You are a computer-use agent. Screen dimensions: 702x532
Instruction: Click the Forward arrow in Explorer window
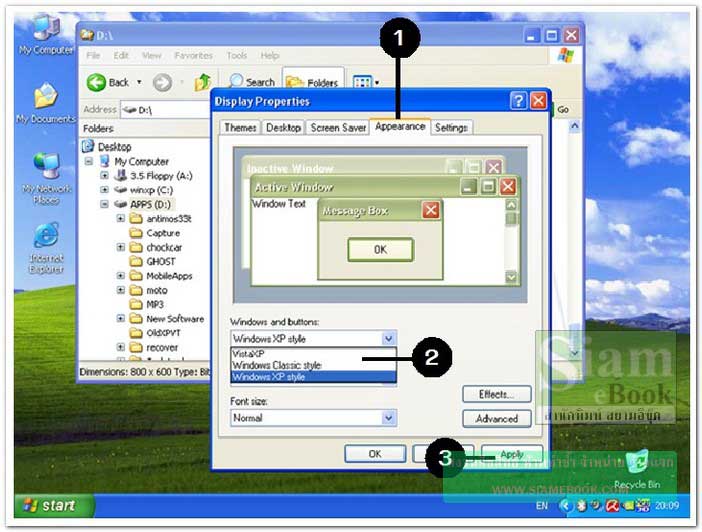click(162, 82)
